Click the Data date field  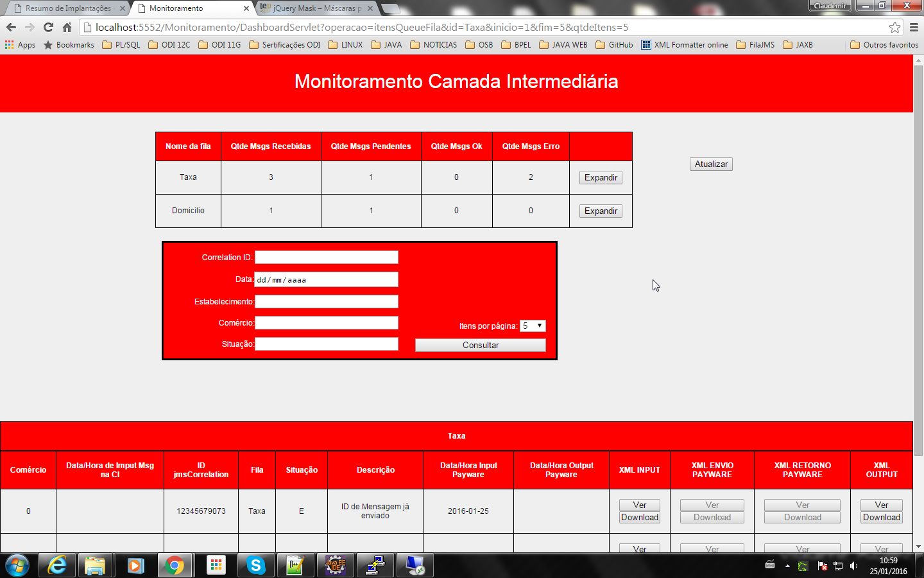click(327, 279)
